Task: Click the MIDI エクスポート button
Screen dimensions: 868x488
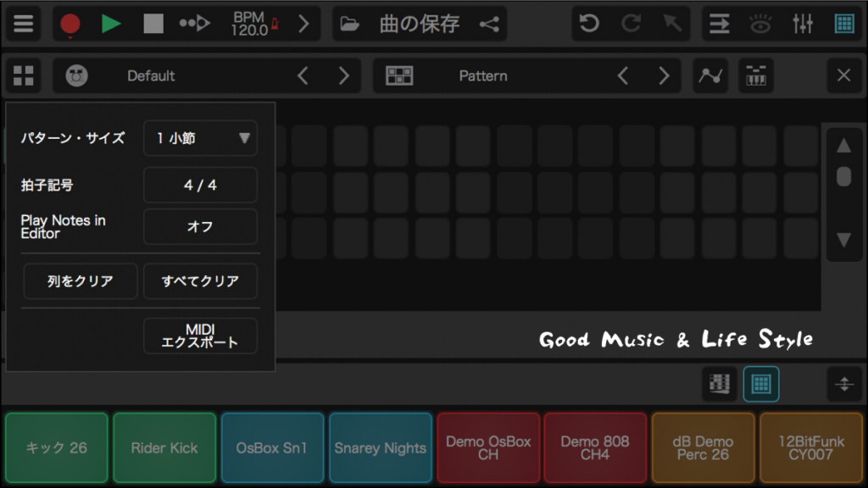Action: [200, 335]
